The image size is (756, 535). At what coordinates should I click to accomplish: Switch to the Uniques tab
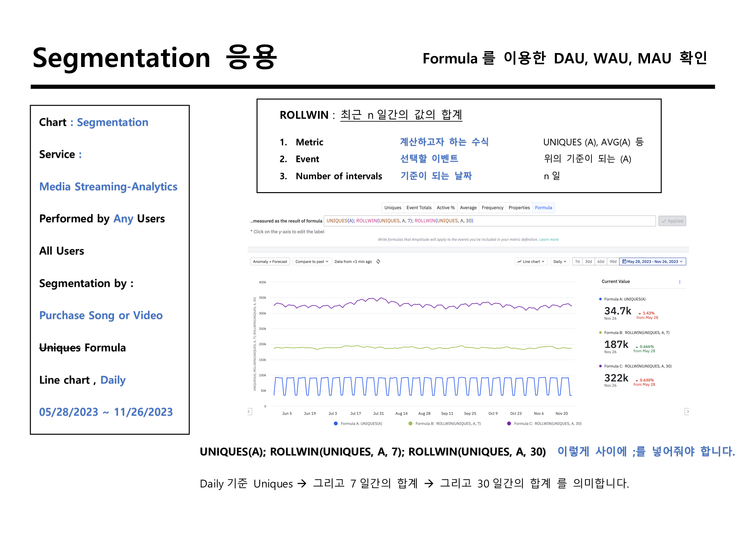(x=392, y=208)
